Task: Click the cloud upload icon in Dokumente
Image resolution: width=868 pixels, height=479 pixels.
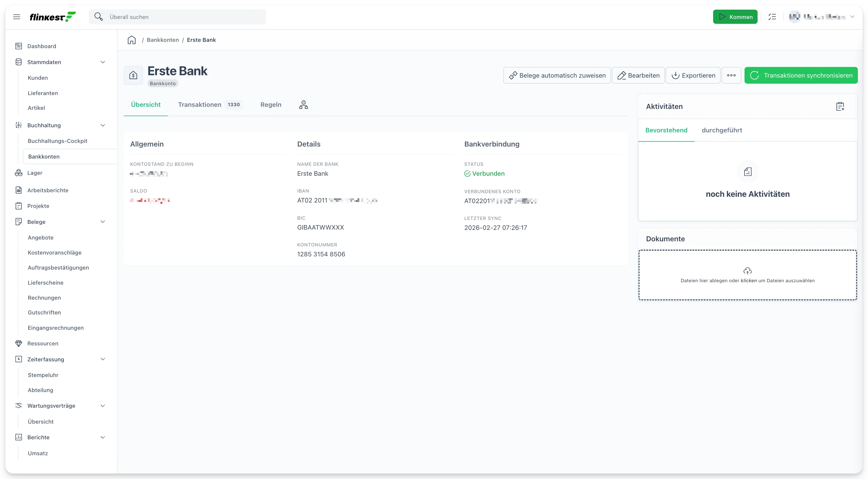Action: coord(747,270)
